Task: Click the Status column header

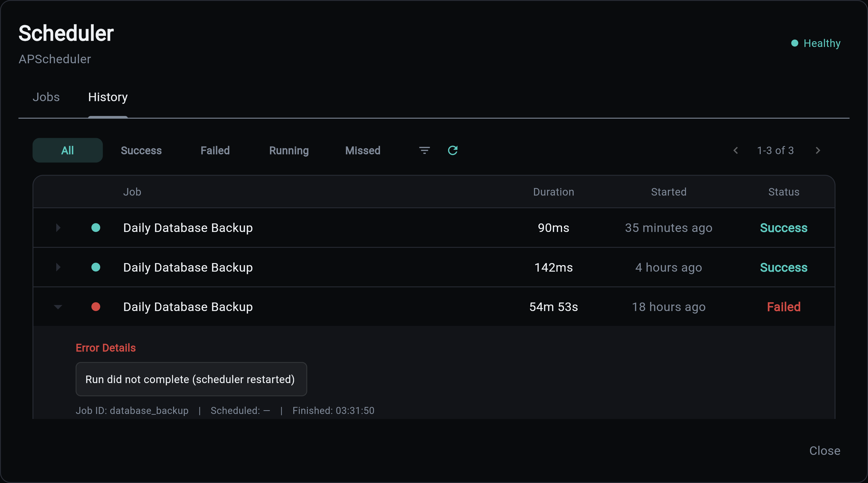Action: 783,192
